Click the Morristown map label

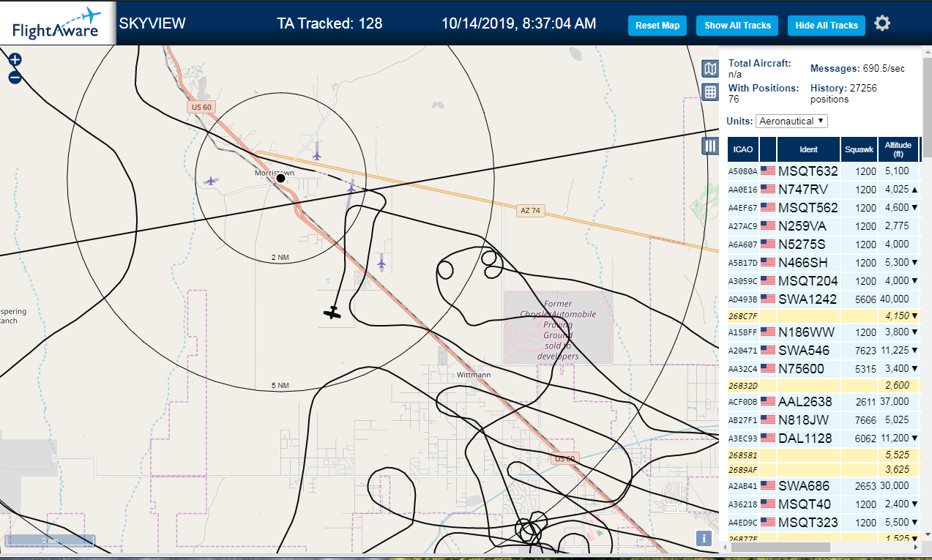click(x=274, y=173)
